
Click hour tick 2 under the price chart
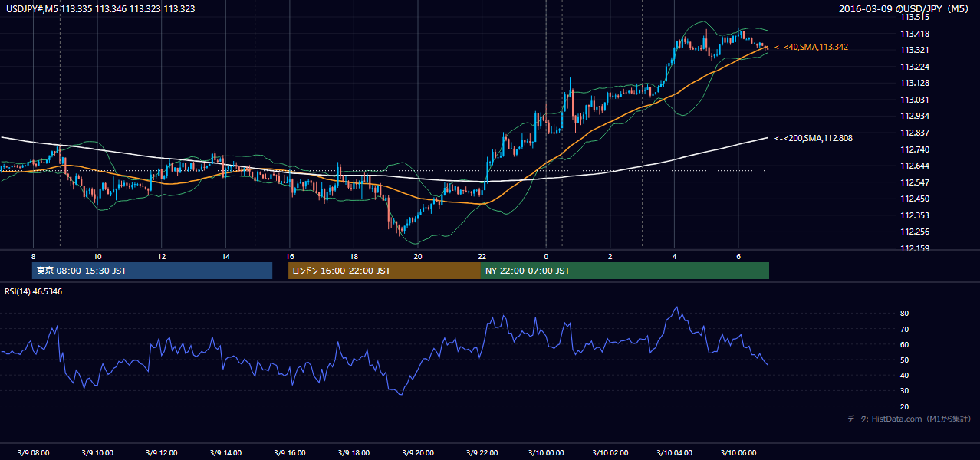pyautogui.click(x=610, y=256)
